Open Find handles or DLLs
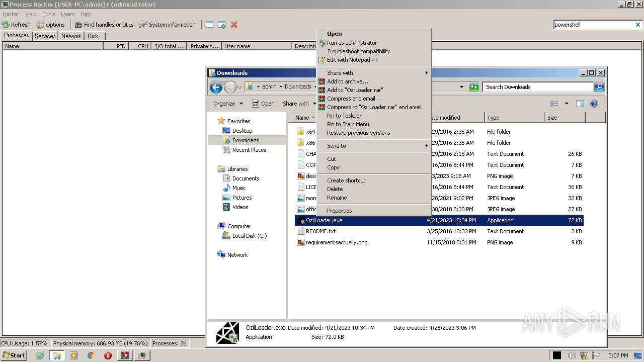This screenshot has height=362, width=644. [104, 25]
